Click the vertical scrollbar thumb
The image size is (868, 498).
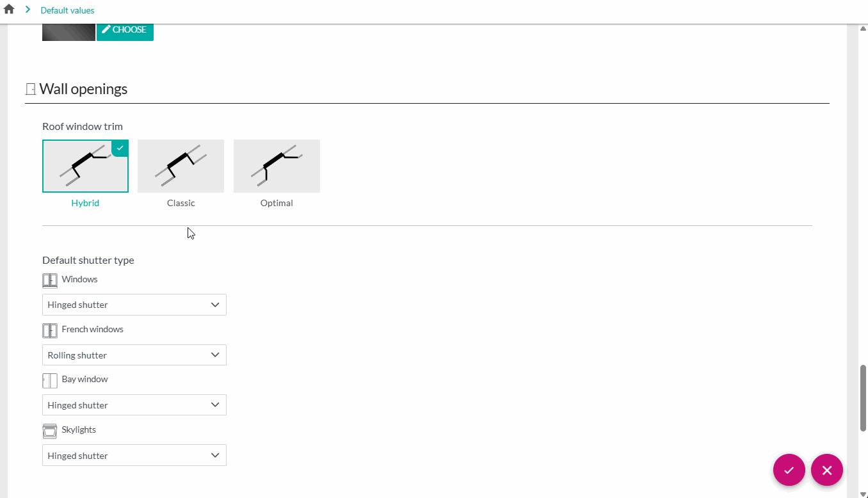pyautogui.click(x=863, y=398)
